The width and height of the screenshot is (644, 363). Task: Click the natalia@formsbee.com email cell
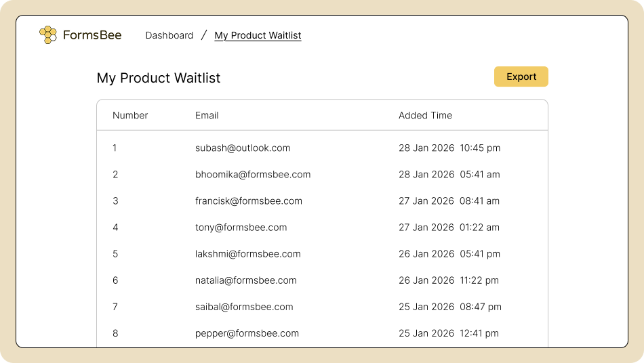[x=245, y=280]
